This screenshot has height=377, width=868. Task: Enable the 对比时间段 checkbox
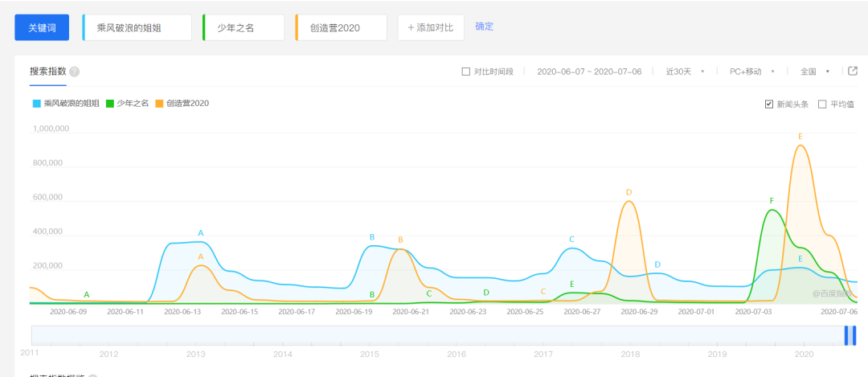466,72
